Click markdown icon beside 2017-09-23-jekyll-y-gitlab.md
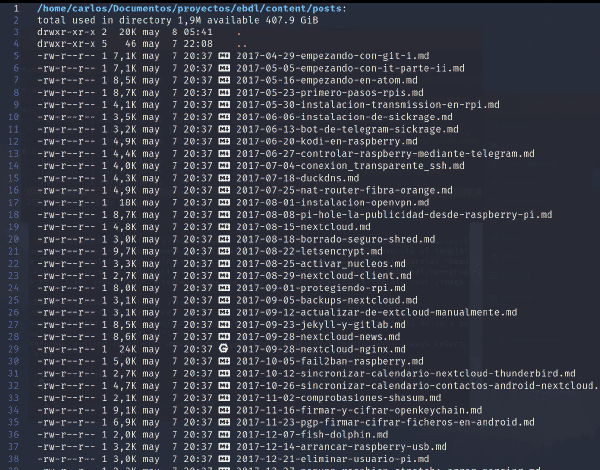The width and height of the screenshot is (600, 470). pyautogui.click(x=224, y=325)
